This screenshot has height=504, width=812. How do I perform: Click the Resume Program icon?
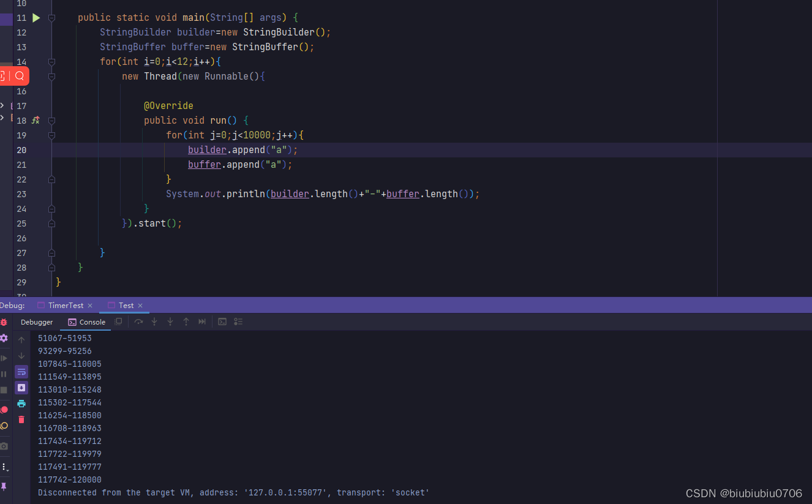click(4, 357)
